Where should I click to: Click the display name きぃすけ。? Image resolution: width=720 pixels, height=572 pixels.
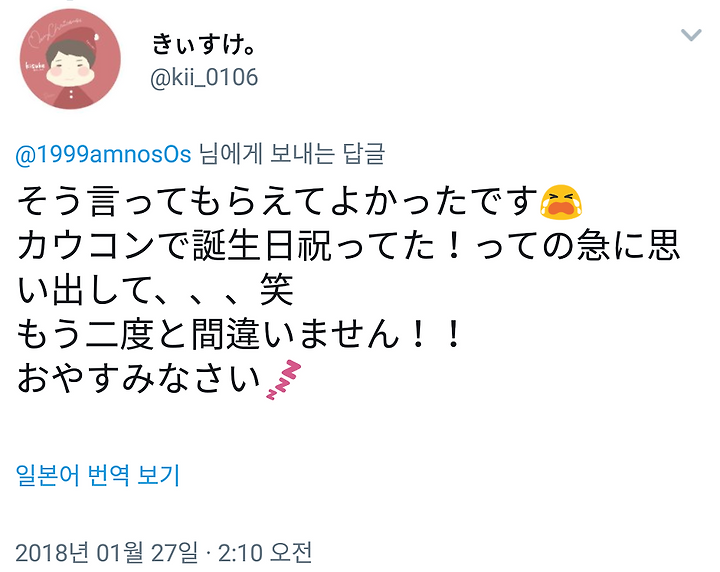tap(204, 45)
